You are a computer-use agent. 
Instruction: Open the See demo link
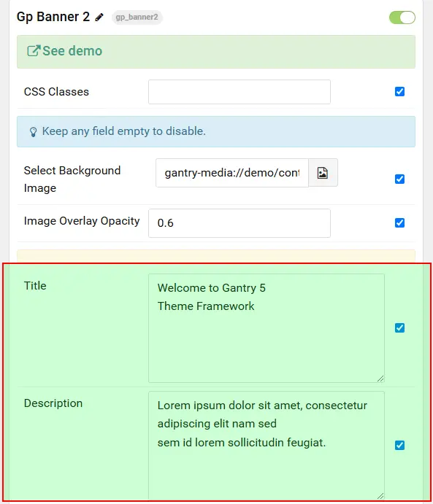click(x=72, y=51)
